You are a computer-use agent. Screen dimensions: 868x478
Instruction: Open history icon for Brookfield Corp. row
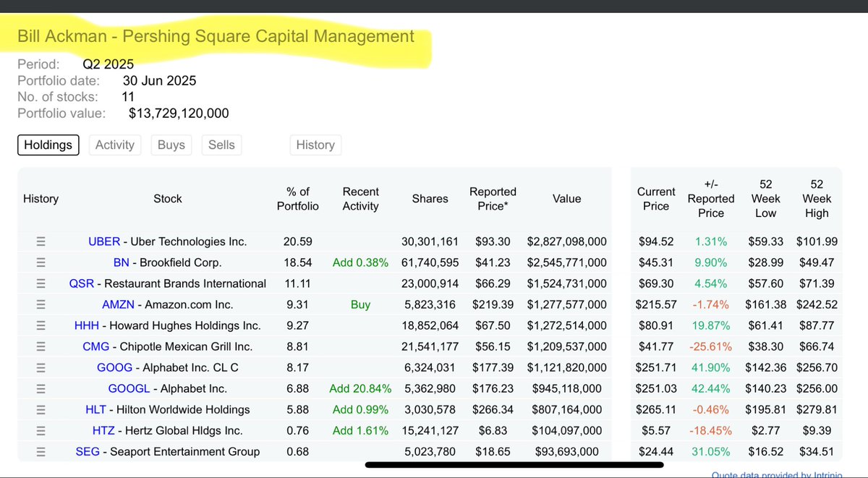click(41, 263)
